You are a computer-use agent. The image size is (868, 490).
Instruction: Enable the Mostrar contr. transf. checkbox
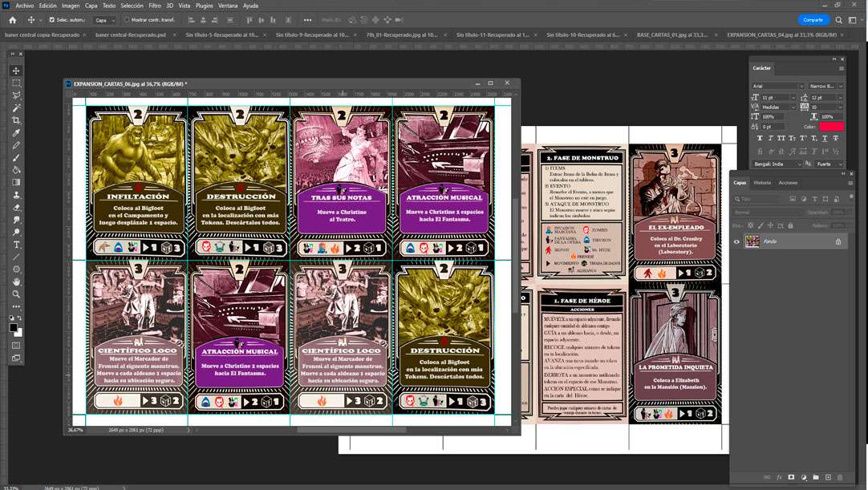click(127, 20)
